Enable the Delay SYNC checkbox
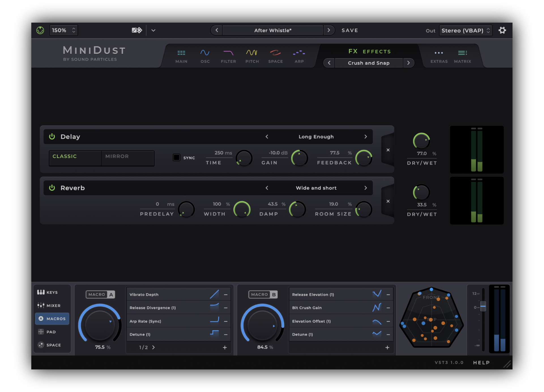The width and height of the screenshot is (544, 392). [x=176, y=158]
